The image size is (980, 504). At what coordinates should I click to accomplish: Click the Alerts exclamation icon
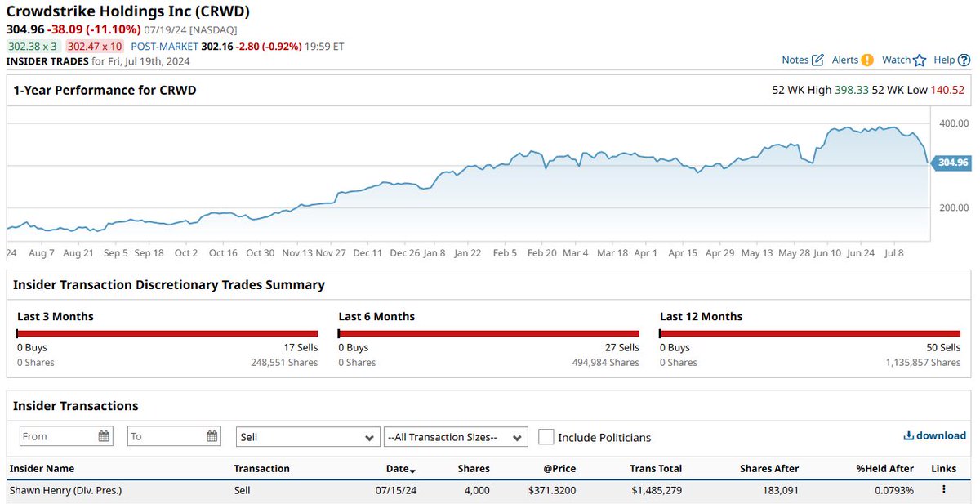(867, 60)
